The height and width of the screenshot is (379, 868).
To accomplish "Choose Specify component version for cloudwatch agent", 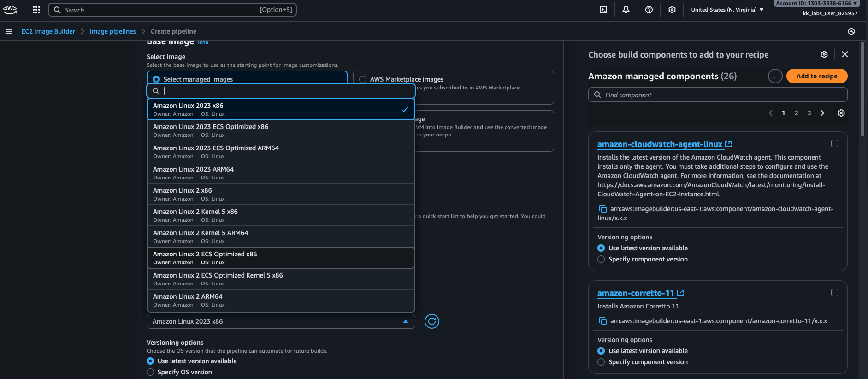I will tap(601, 259).
